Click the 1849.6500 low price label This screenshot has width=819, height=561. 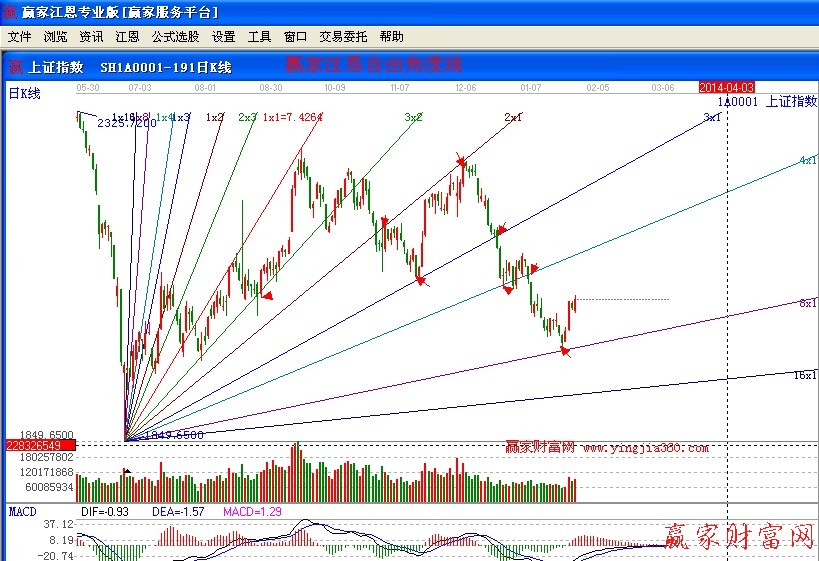click(173, 435)
